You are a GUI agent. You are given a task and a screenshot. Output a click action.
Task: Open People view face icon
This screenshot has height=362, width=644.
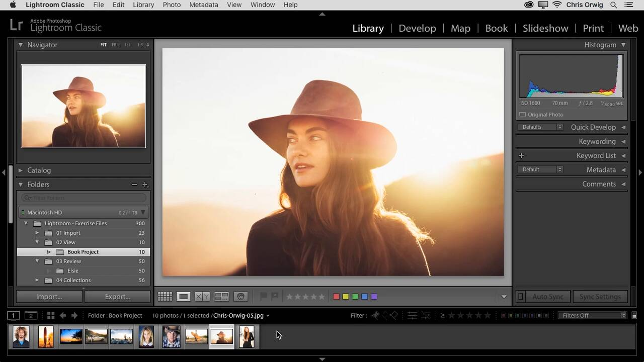[x=240, y=297]
